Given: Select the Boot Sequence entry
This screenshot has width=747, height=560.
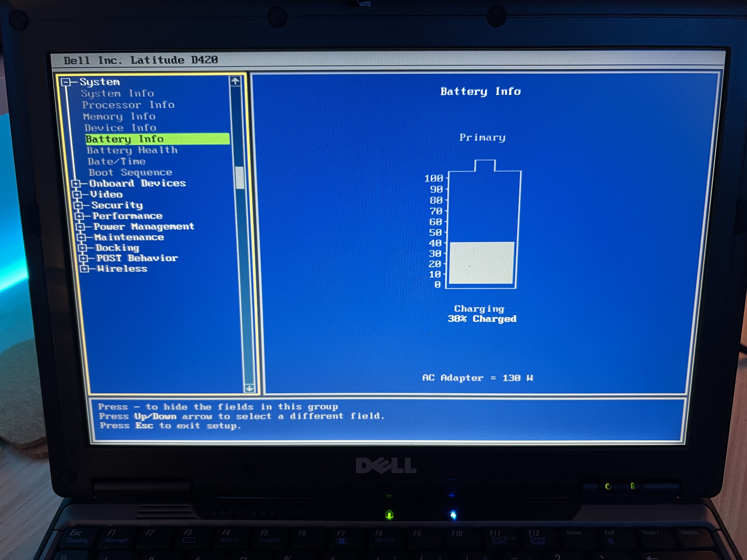Looking at the screenshot, I should point(130,172).
